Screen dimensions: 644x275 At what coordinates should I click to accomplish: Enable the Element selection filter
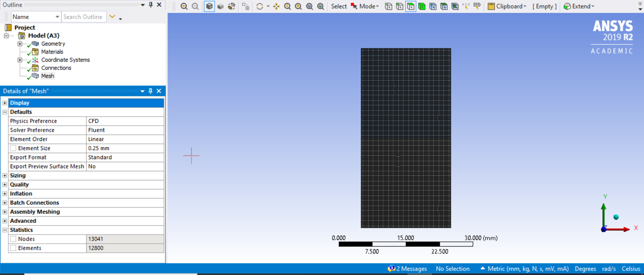pyautogui.click(x=455, y=6)
